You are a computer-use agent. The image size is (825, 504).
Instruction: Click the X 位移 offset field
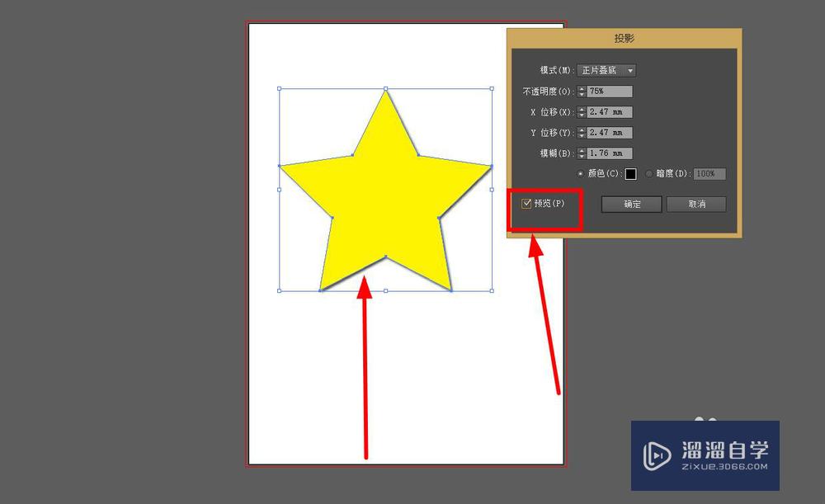pos(610,112)
